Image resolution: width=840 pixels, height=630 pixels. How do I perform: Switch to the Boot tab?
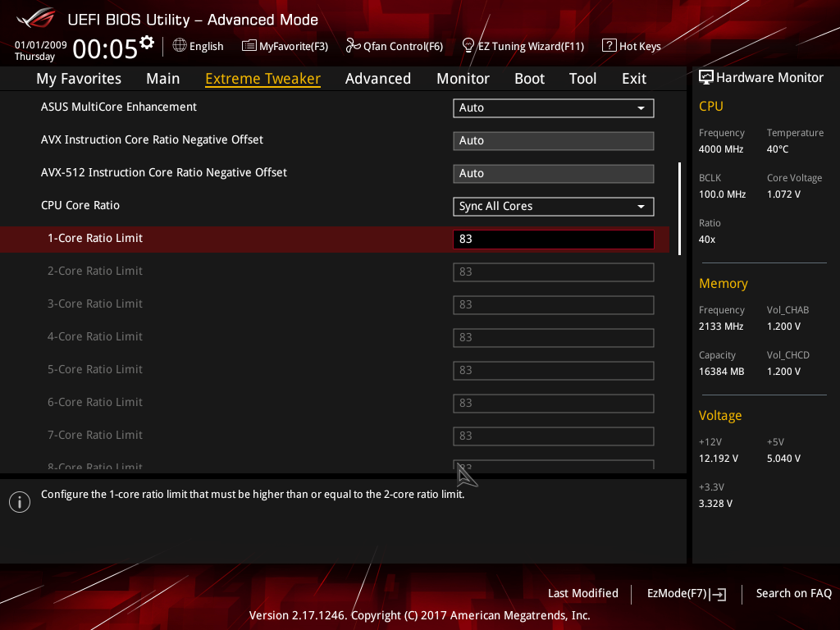point(529,79)
